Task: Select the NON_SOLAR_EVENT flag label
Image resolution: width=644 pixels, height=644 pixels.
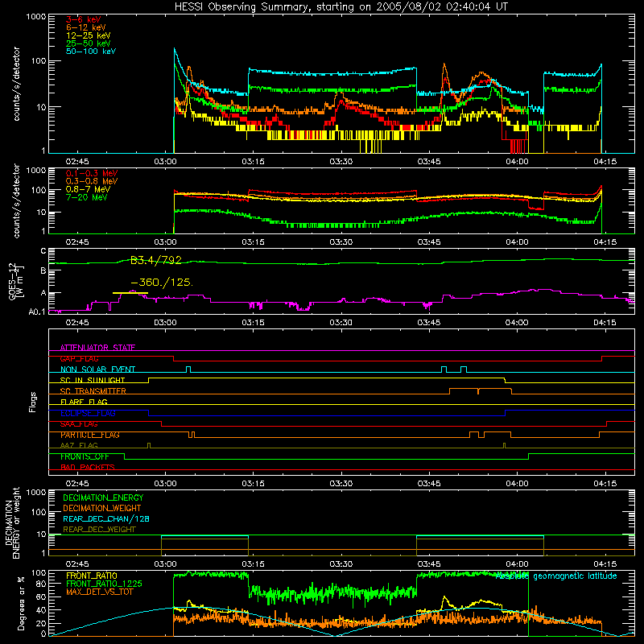Action: click(x=97, y=369)
